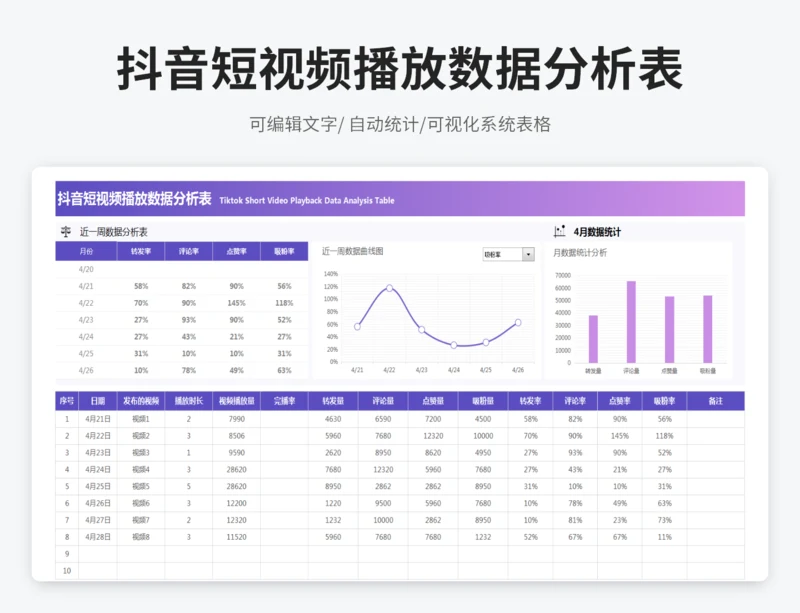Click the 吸粉量 bar in the monthly chart
Image resolution: width=800 pixels, height=613 pixels.
point(708,329)
